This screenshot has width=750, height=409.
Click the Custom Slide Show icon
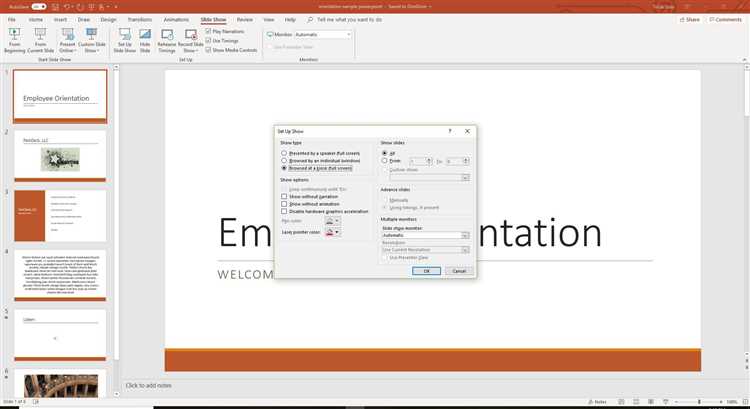pyautogui.click(x=92, y=35)
